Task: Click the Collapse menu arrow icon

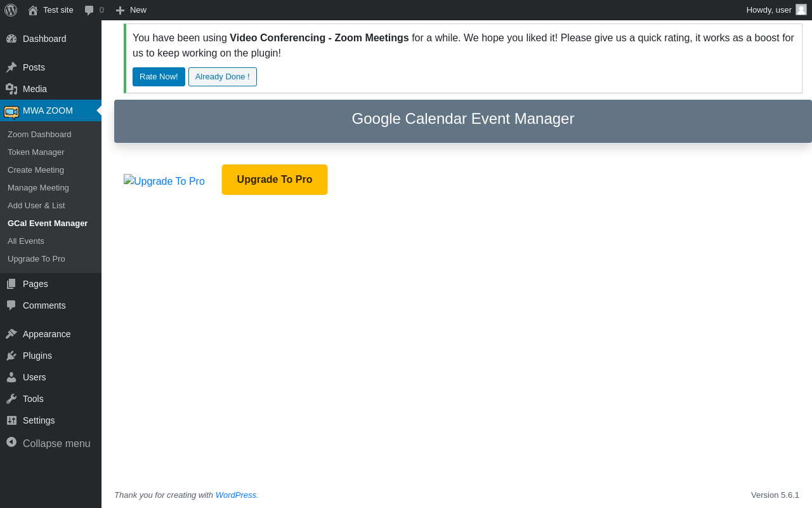Action: pyautogui.click(x=11, y=442)
